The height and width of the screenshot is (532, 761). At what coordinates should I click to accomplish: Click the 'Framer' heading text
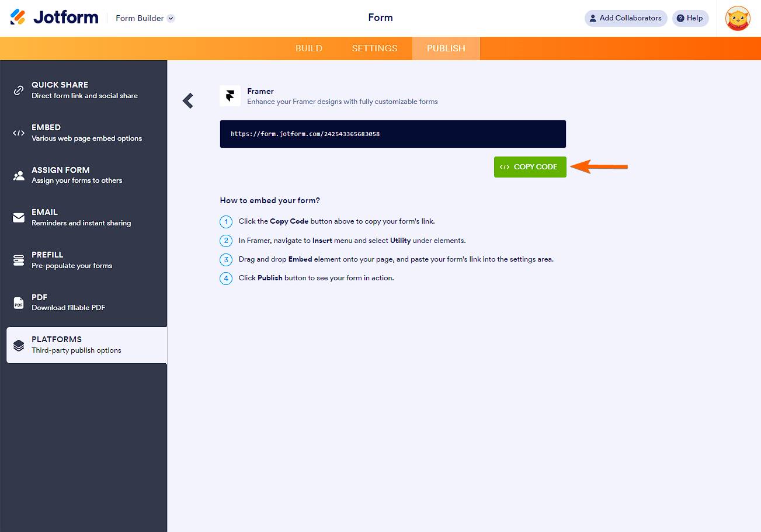click(260, 91)
